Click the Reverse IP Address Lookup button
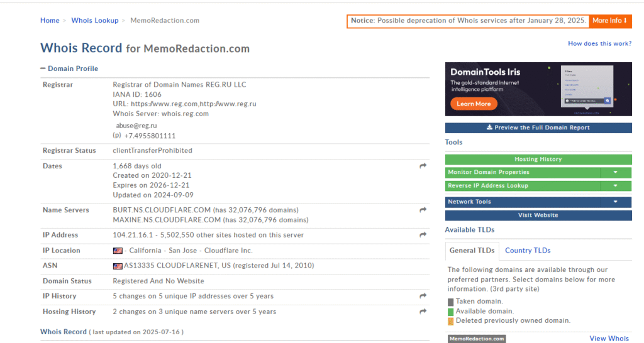This screenshot has height=343, width=644. pyautogui.click(x=523, y=186)
